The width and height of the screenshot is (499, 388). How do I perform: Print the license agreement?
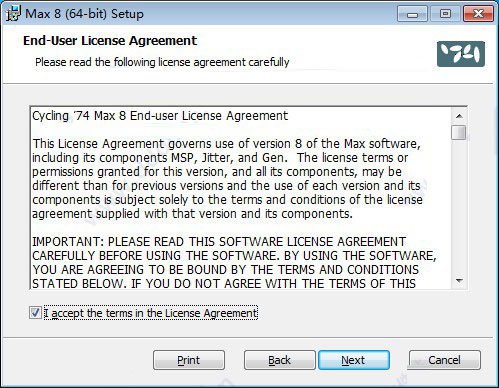(x=189, y=360)
